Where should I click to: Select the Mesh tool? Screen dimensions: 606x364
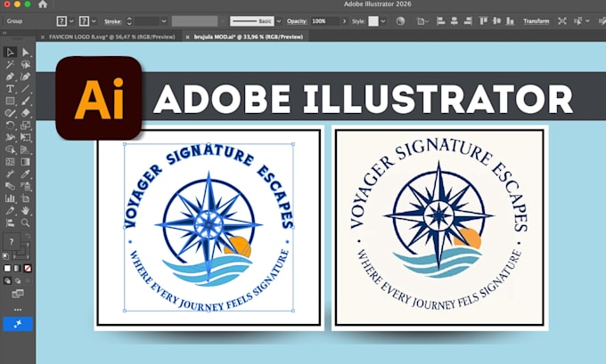click(10, 162)
